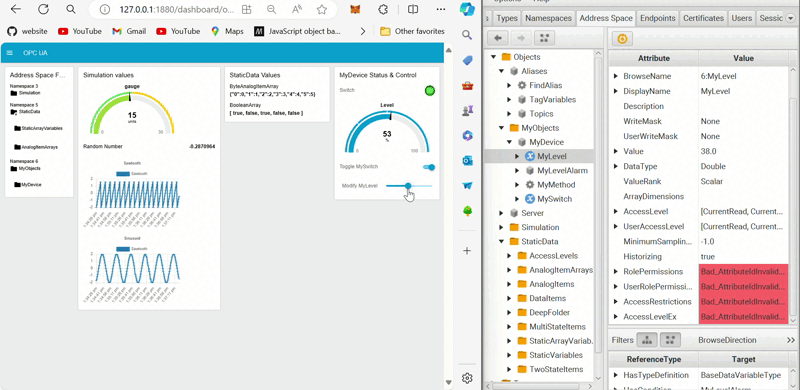
Task: Open the browser search icon
Action: click(x=71, y=9)
